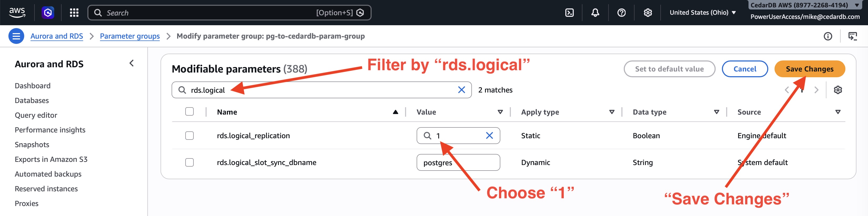Click the magnifier icon in parameter filter
This screenshot has width=868, height=216.
[x=182, y=90]
